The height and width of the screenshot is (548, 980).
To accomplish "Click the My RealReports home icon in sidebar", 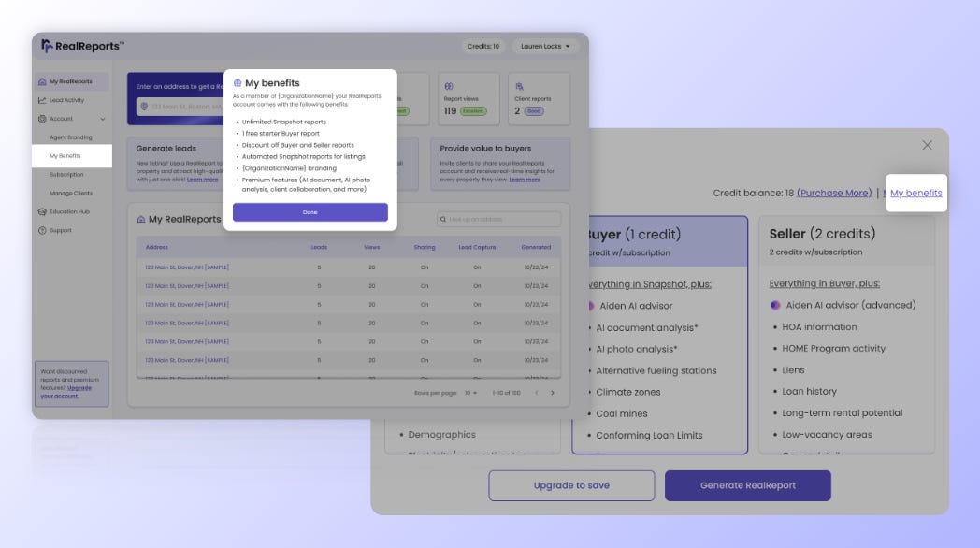I will click(x=42, y=81).
